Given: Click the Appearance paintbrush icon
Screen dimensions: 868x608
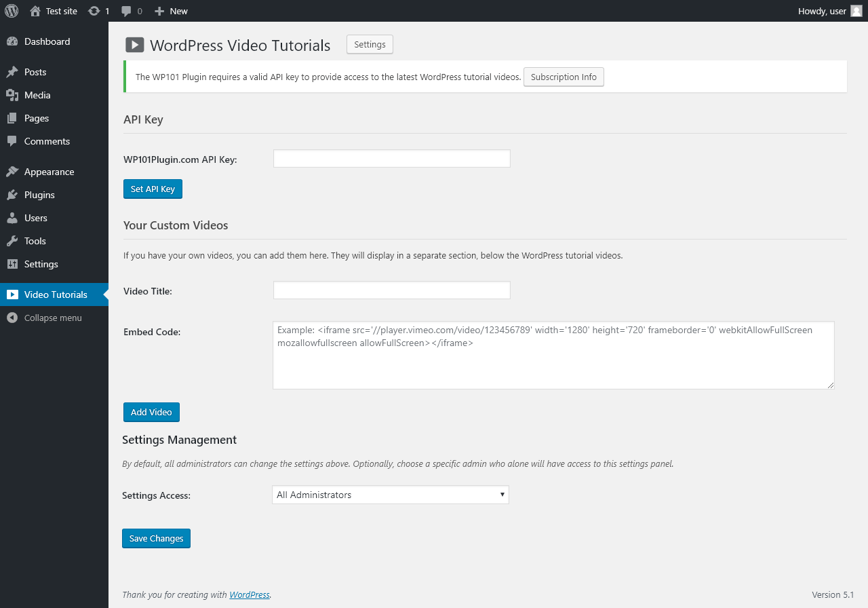Looking at the screenshot, I should click(x=12, y=172).
